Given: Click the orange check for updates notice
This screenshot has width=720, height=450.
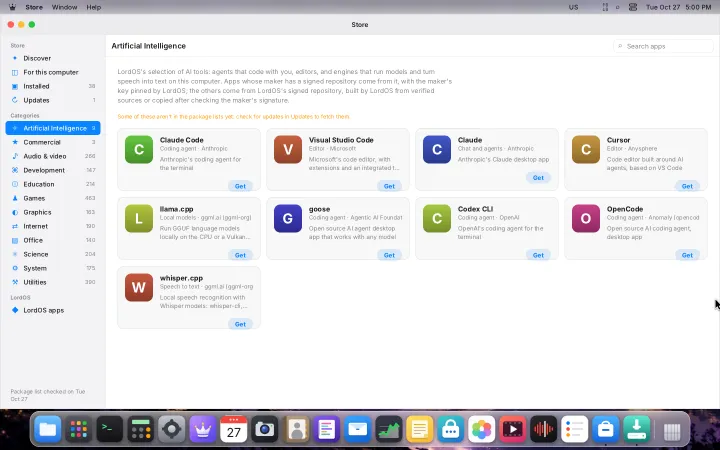Looking at the screenshot, I should [x=233, y=117].
